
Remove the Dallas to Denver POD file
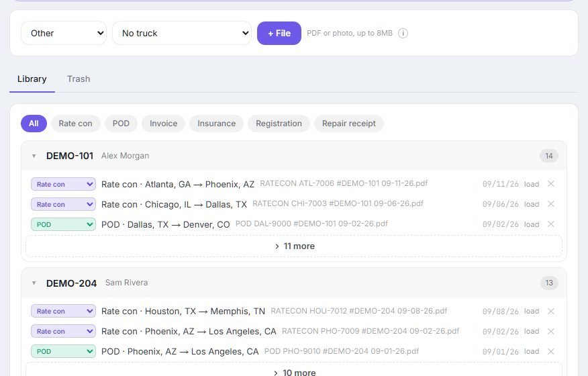point(550,224)
